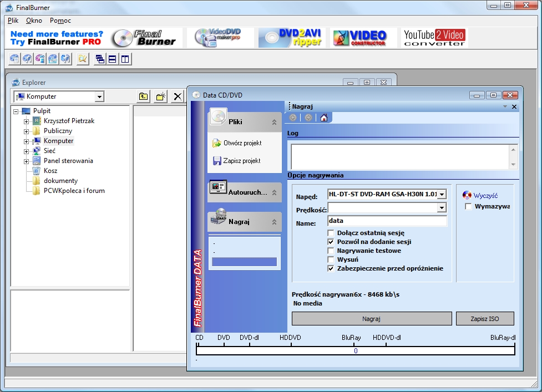Image resolution: width=542 pixels, height=392 pixels.
Task: Click the Wyczyść link
Action: (485, 196)
